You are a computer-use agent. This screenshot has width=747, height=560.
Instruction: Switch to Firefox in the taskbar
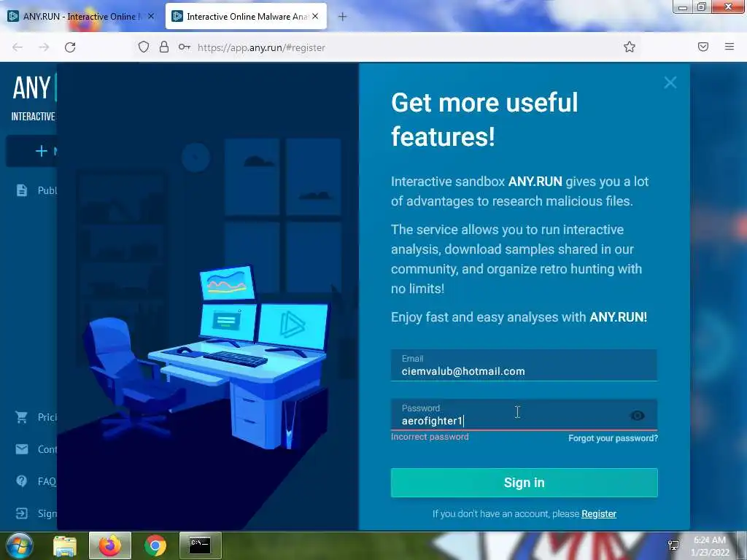[x=110, y=545]
